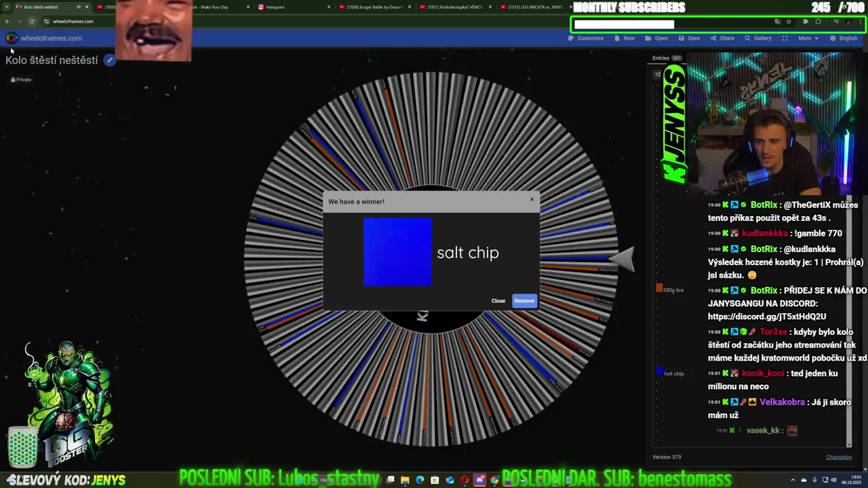
Task: Click username kudlankkka in chat
Action: click(765, 233)
